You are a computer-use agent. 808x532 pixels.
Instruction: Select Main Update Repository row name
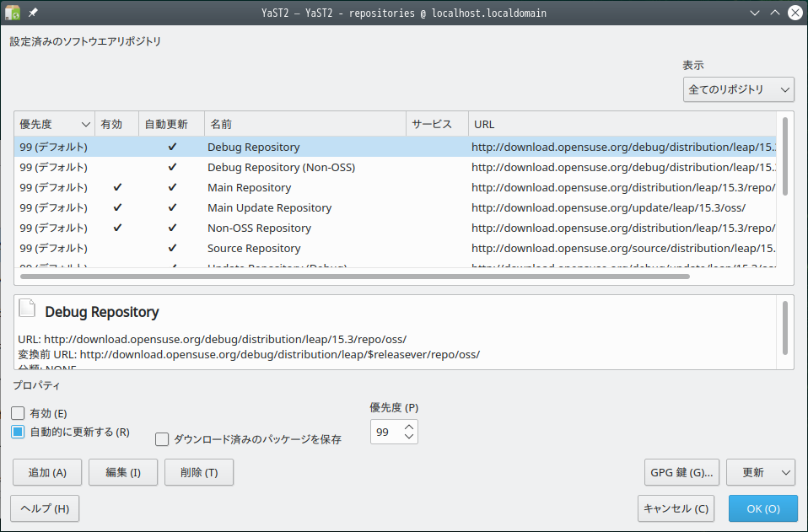(270, 207)
